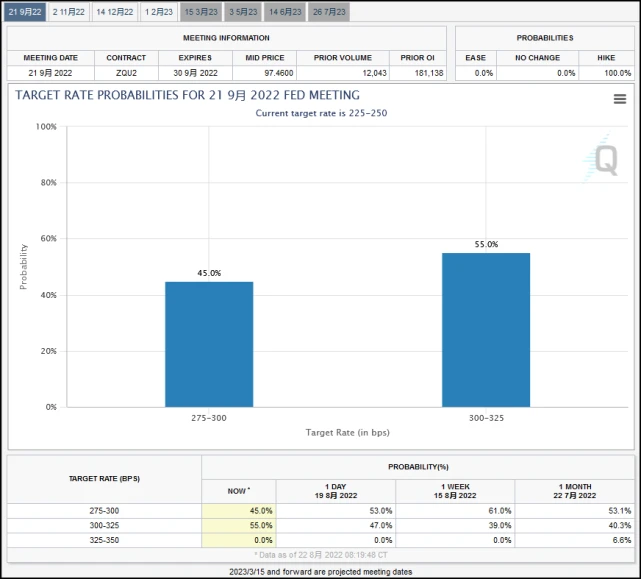Open the chart hamburger context menu

pyautogui.click(x=620, y=99)
